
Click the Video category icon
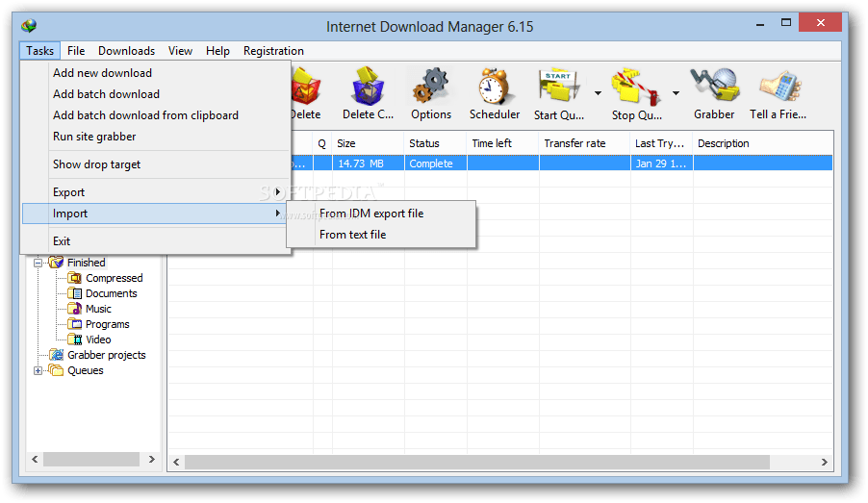75,340
